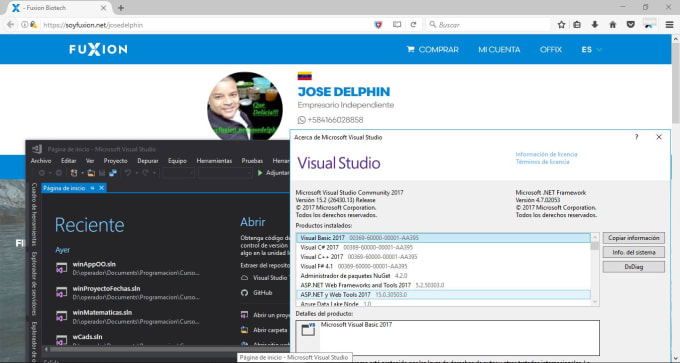Click the WhatsApp icon beside the phone number
The image size is (680, 363).
[302, 120]
